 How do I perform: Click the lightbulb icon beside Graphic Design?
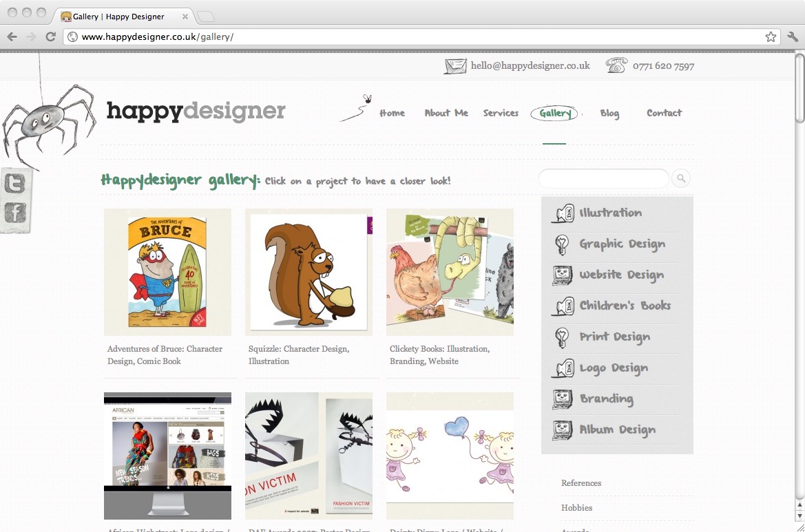point(562,244)
